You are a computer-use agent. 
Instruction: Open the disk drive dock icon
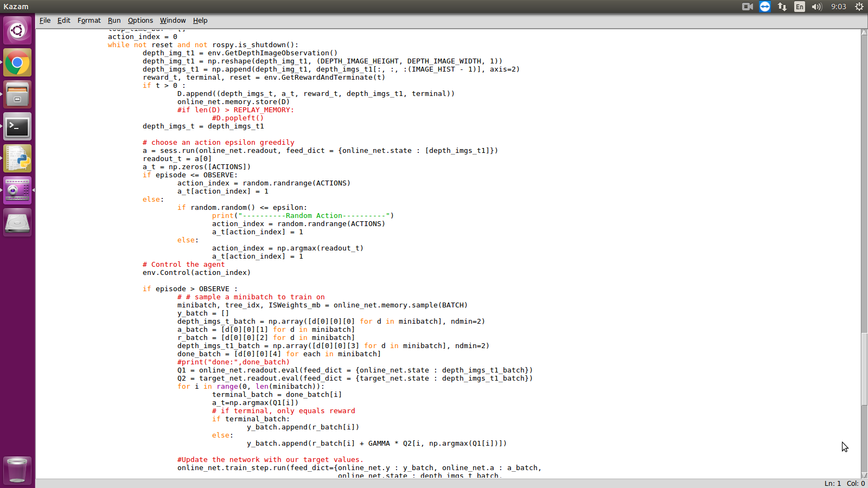click(17, 222)
